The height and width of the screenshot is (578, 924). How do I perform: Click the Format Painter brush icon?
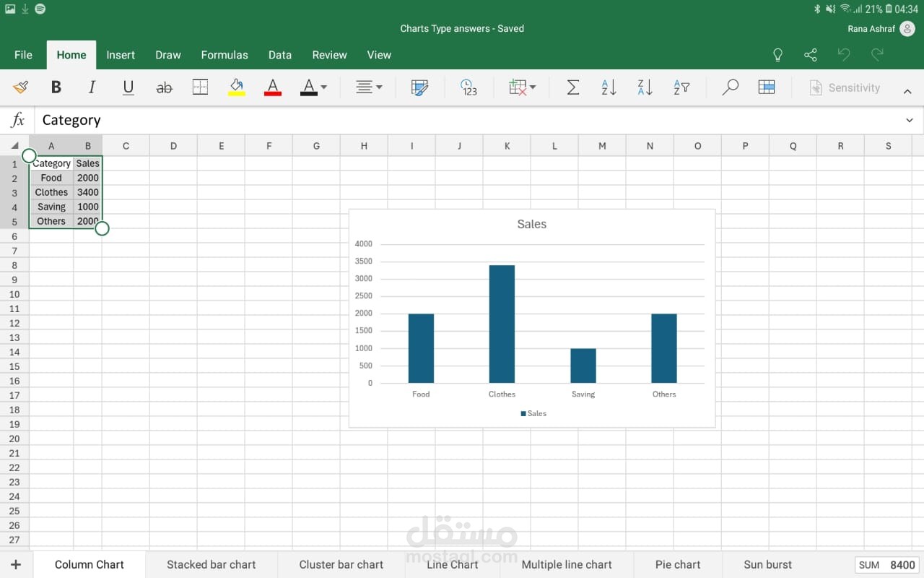(21, 87)
